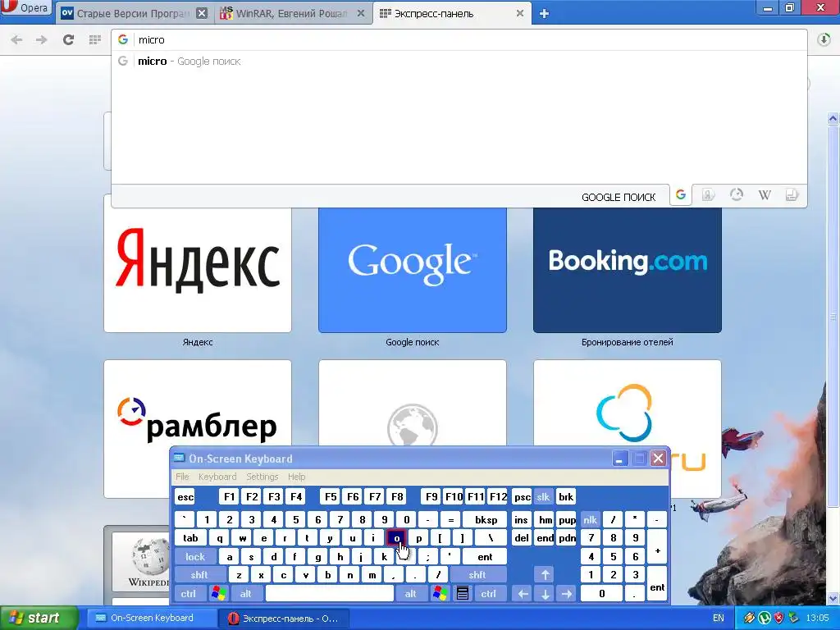Toggle the caps lock key

[195, 557]
